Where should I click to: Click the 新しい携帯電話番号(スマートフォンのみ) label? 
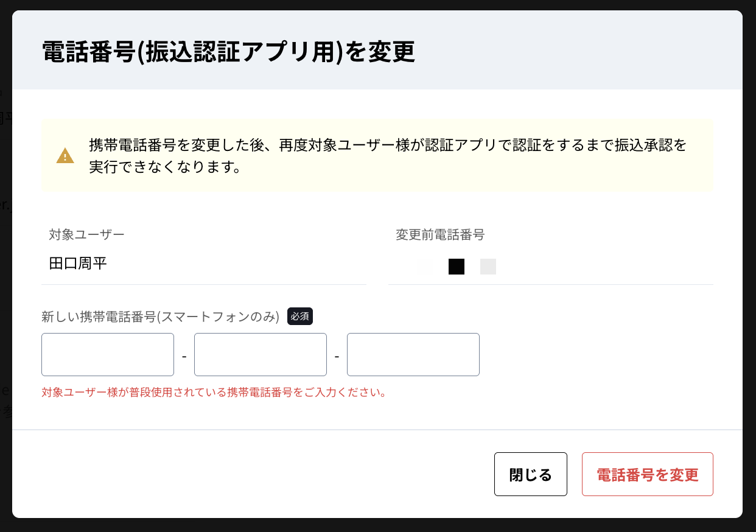[161, 317]
